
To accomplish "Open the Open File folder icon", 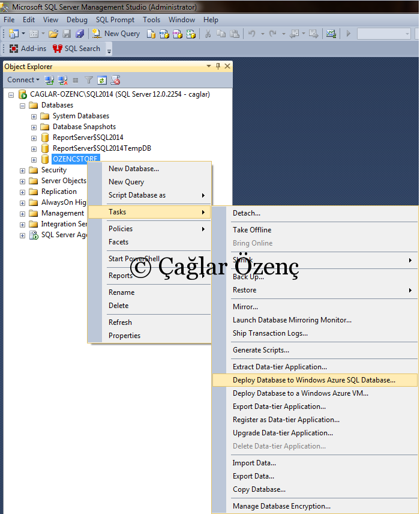I will click(x=53, y=34).
